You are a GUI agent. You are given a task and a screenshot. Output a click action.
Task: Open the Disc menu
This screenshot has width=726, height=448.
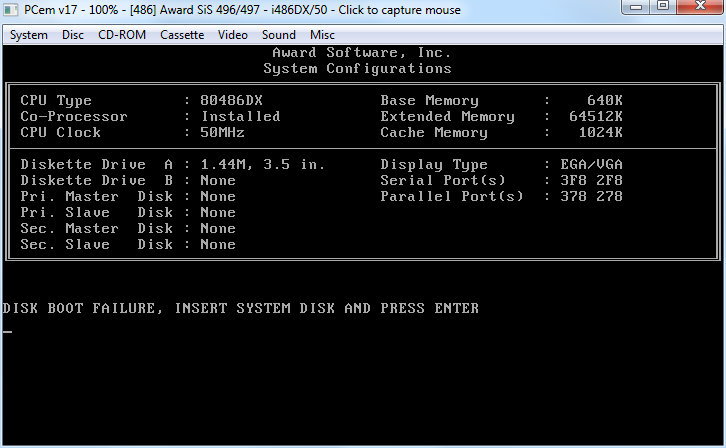tap(73, 35)
